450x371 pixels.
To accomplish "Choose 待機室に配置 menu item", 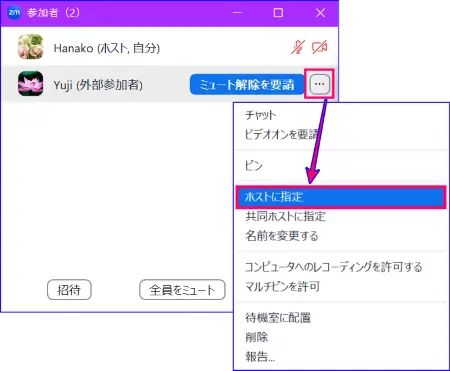I will pos(278,318).
